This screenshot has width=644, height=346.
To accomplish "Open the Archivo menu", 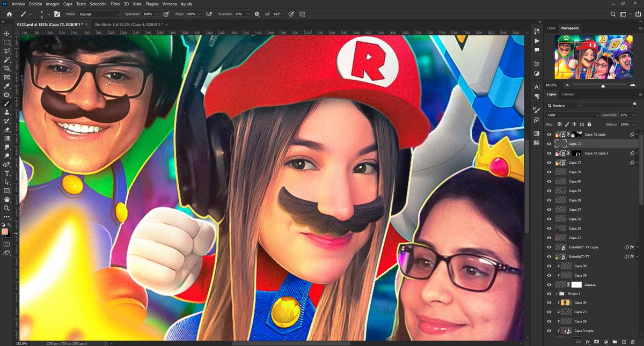I will [x=18, y=4].
